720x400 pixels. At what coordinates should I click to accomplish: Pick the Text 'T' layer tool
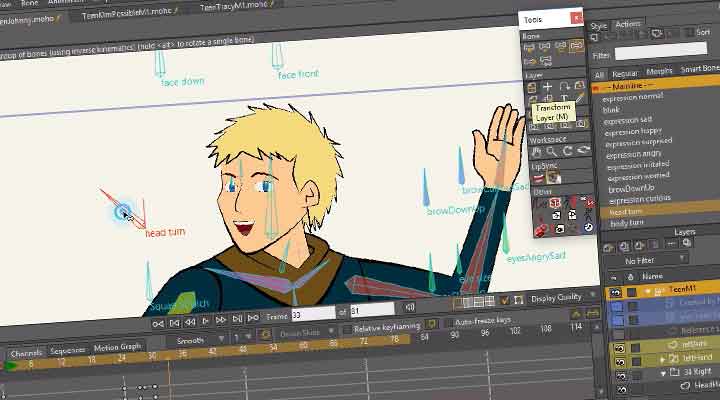tap(564, 98)
